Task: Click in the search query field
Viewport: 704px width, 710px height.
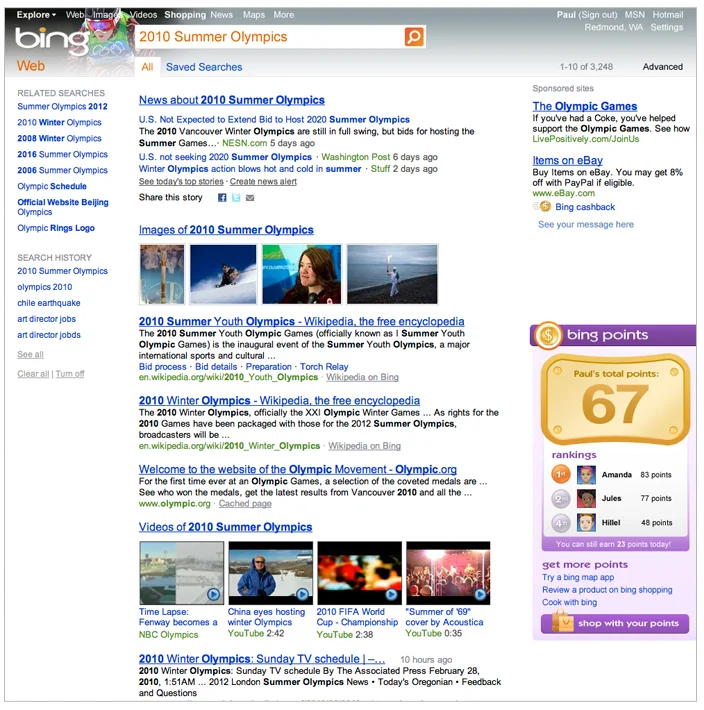Action: tap(270, 37)
